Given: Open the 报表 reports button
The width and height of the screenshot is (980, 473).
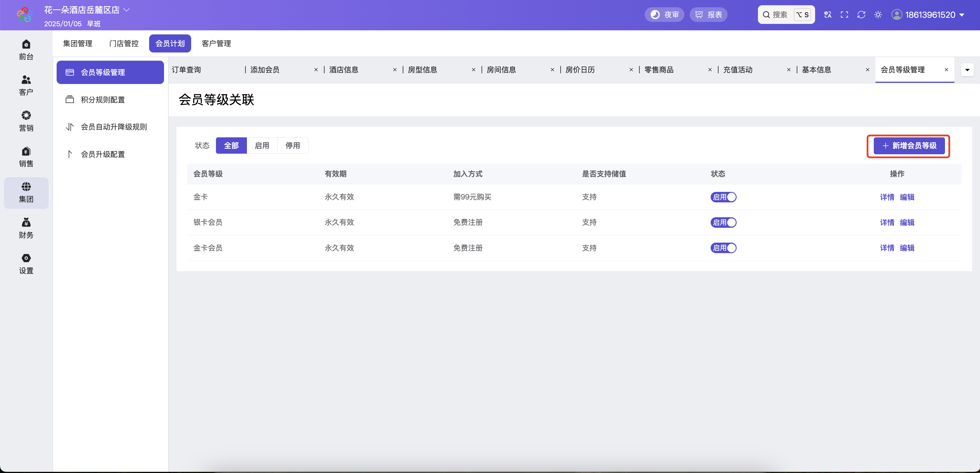Looking at the screenshot, I should point(708,15).
